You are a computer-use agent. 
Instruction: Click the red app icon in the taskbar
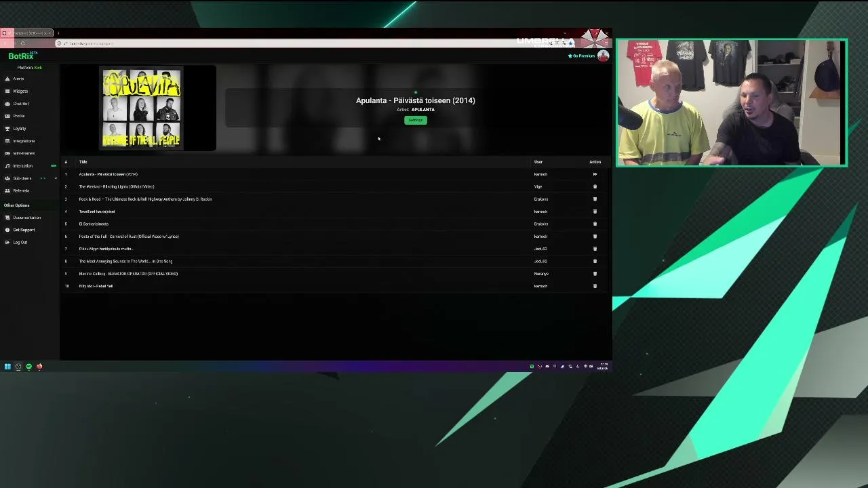click(x=39, y=366)
